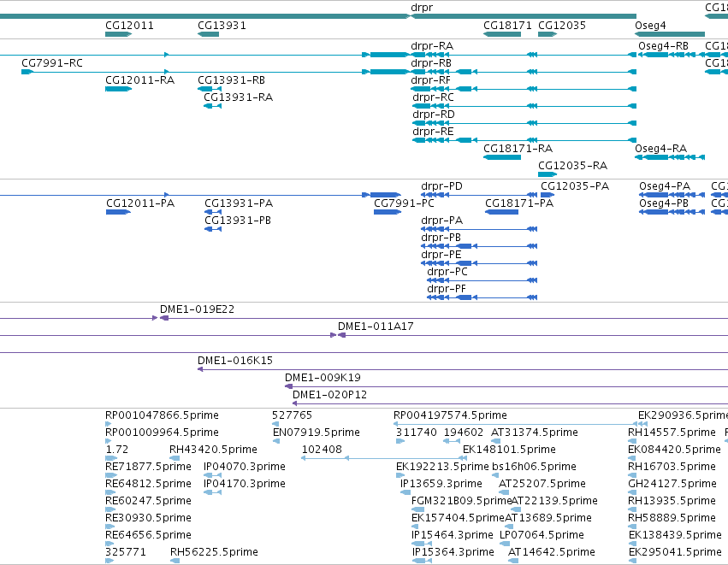Open the drpr-RD transcript label

click(x=434, y=115)
